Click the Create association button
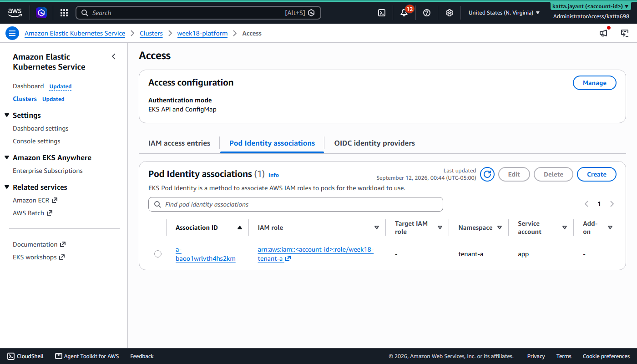This screenshot has width=637, height=364. (597, 174)
